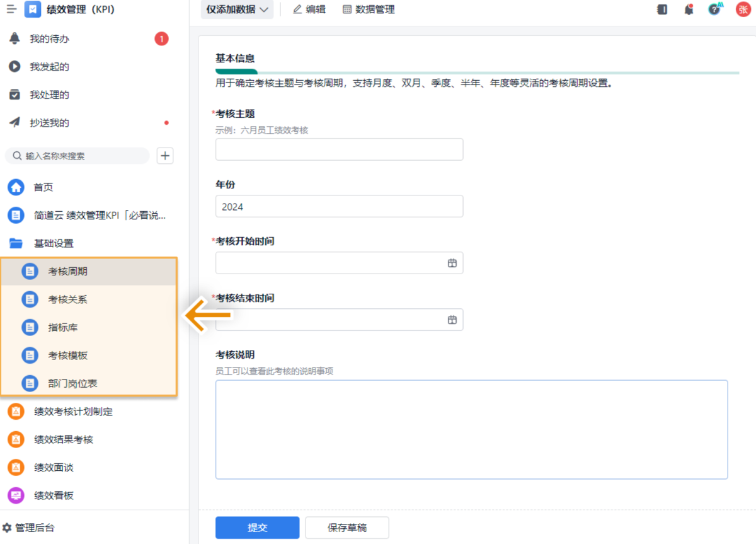Click the 提交 submit button
756x544 pixels.
pos(257,528)
